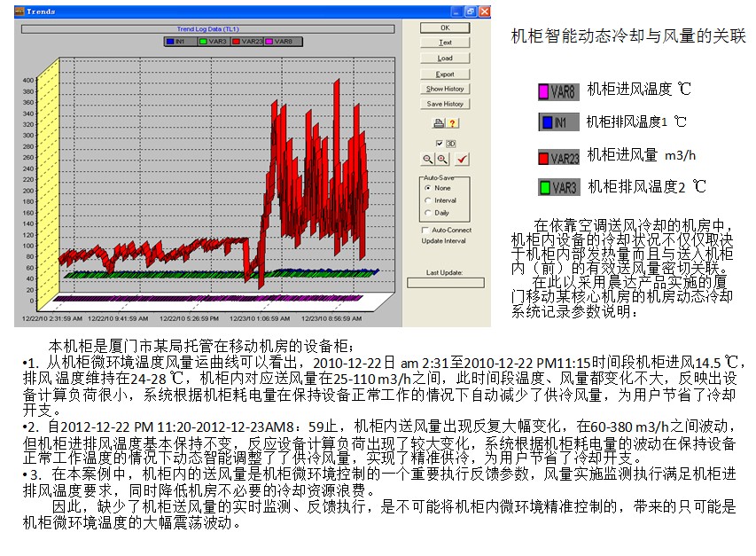756x556 pixels.
Task: Zoom in with the plus magnifier
Action: pyautogui.click(x=442, y=159)
